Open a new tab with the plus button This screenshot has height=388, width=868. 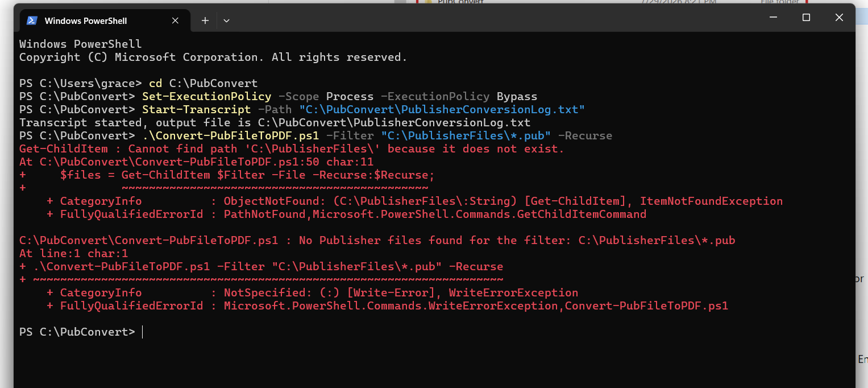tap(205, 20)
